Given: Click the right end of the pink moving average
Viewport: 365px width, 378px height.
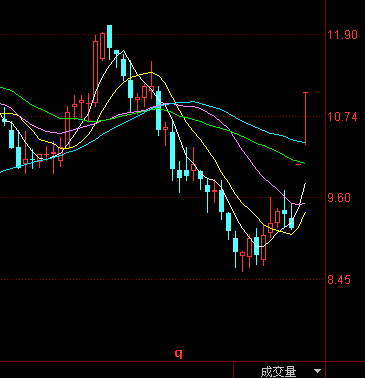Looking at the screenshot, I should click(304, 203).
